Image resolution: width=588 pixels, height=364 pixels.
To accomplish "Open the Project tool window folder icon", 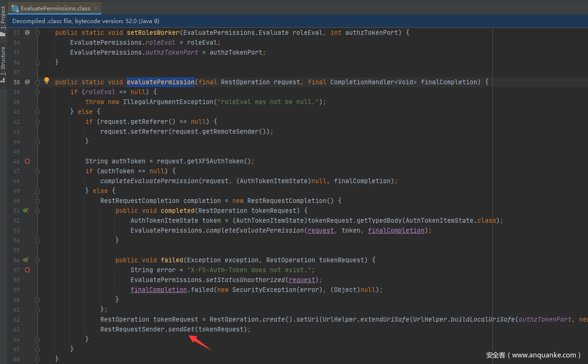I will (x=3, y=34).
